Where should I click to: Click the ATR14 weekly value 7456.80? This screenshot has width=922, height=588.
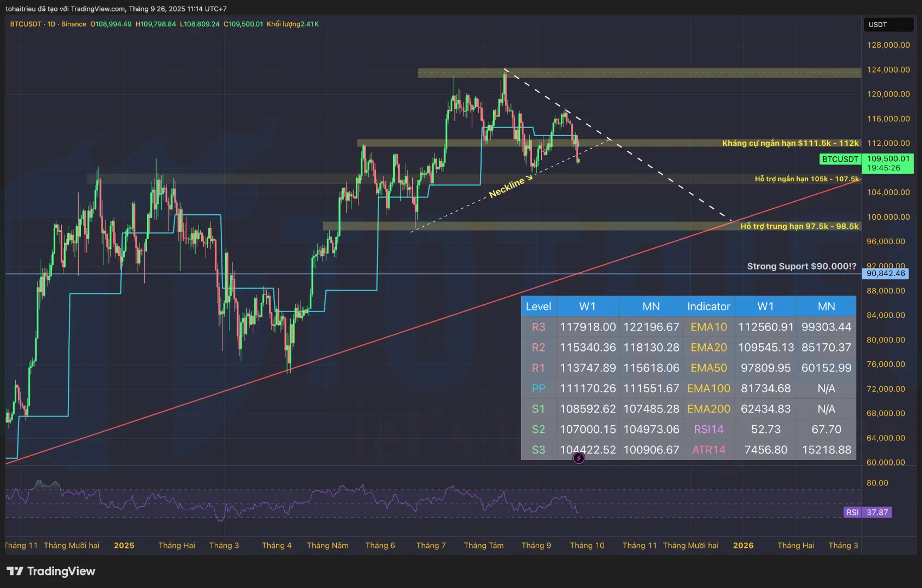766,450
